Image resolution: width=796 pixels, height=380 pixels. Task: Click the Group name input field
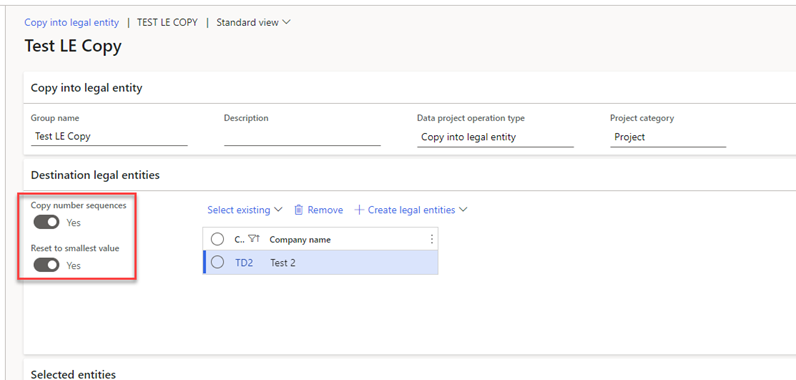tap(109, 137)
